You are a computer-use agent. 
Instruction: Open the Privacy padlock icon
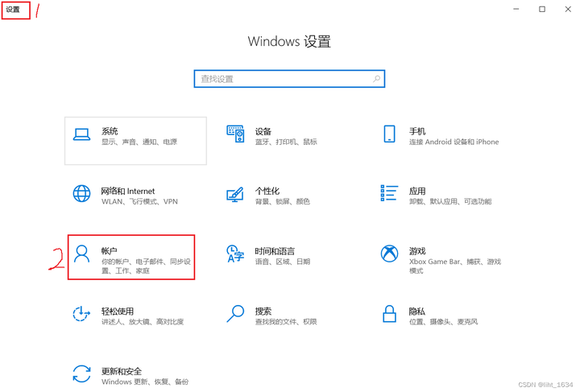(x=389, y=314)
